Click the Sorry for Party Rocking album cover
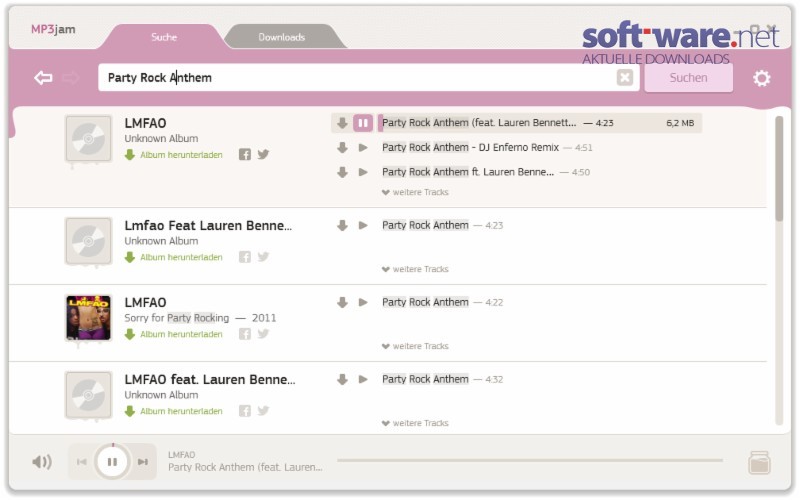 [x=88, y=317]
